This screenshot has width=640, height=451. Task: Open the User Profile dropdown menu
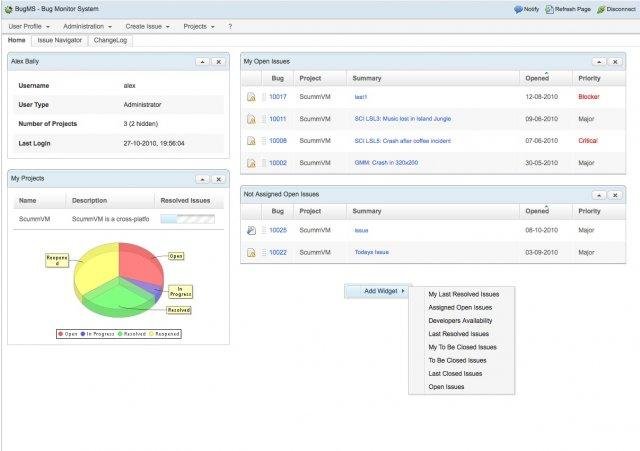coord(29,27)
